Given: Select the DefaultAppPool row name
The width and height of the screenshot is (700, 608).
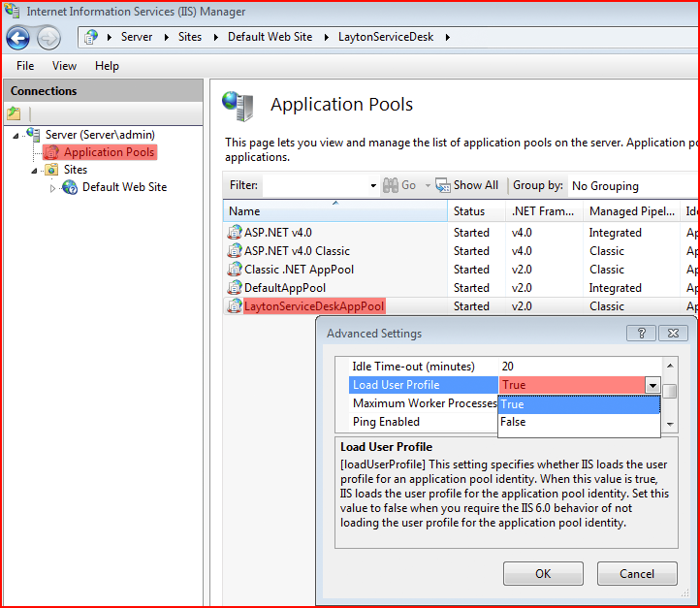Looking at the screenshot, I should coord(285,288).
